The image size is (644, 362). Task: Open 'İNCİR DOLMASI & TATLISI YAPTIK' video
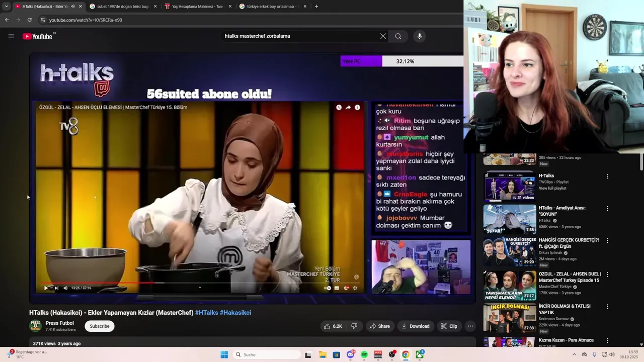[x=565, y=309]
